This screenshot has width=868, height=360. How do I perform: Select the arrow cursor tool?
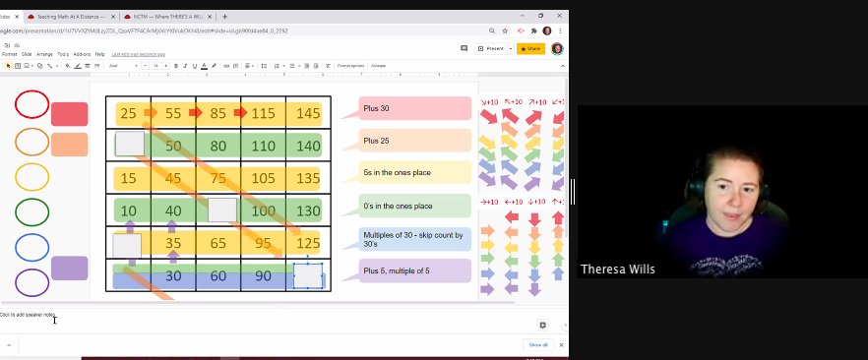click(x=8, y=66)
